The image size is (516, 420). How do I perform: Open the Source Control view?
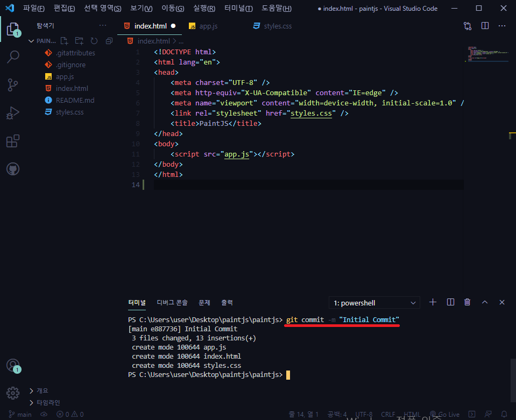[x=13, y=85]
